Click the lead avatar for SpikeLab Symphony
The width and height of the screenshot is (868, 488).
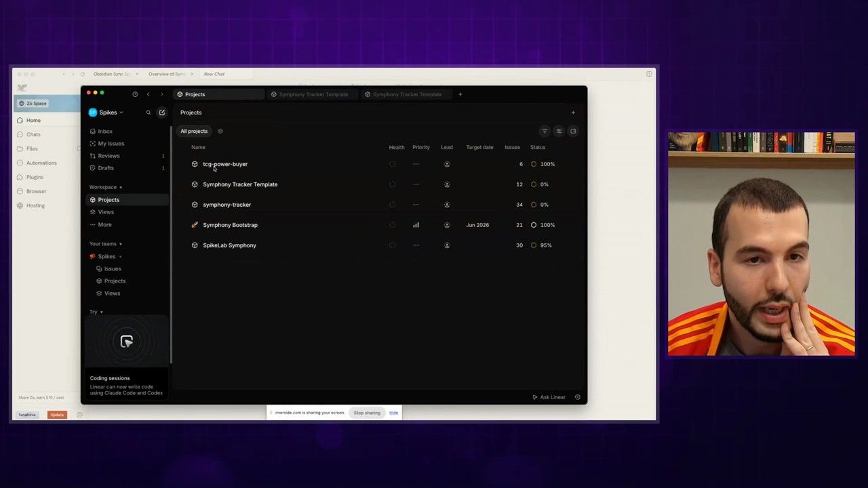click(x=447, y=245)
